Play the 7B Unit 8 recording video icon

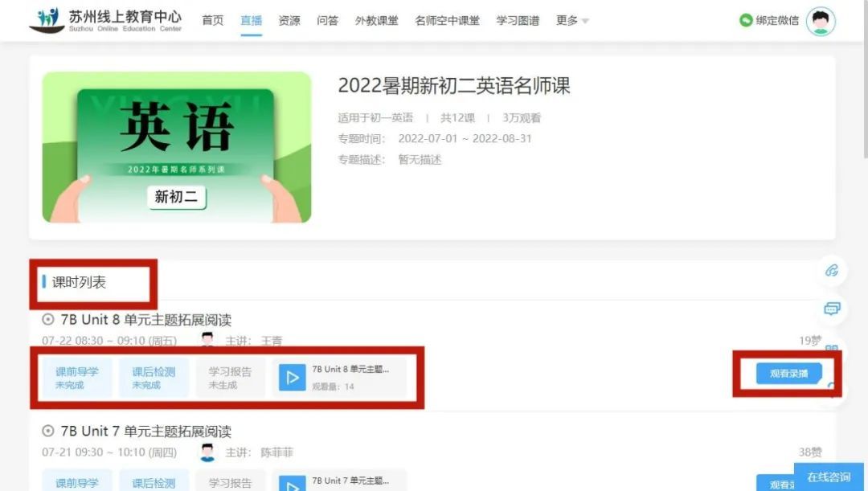[292, 378]
